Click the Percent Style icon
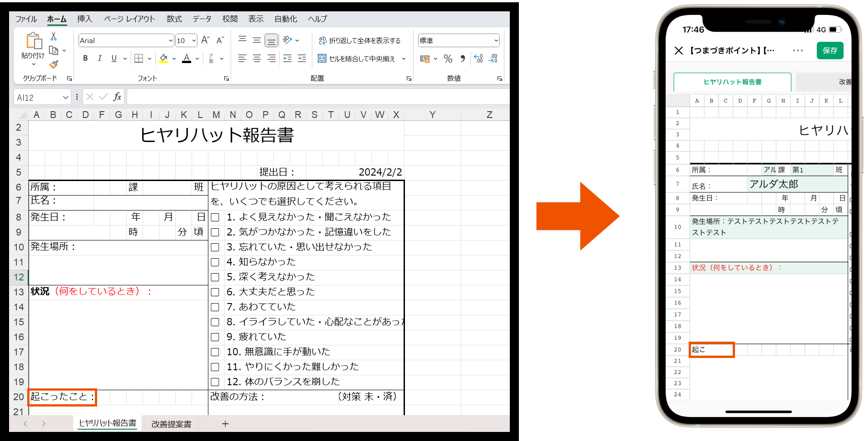The width and height of the screenshot is (868, 441). [x=448, y=59]
